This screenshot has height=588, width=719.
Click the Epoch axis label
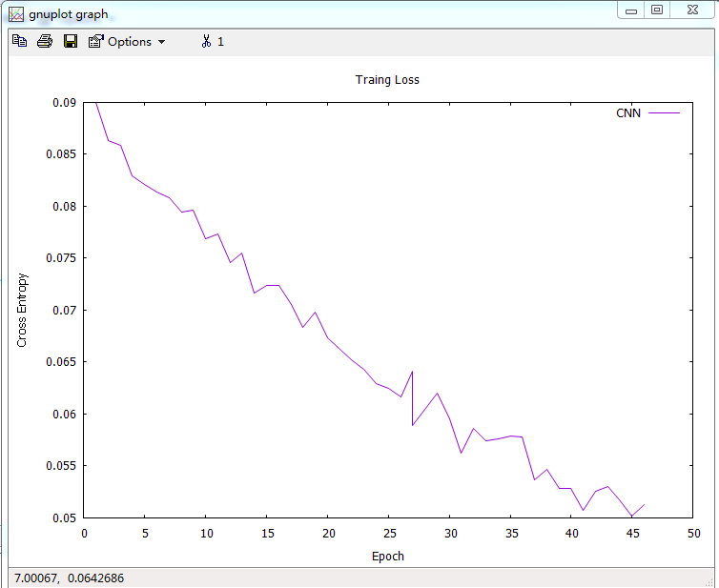click(x=388, y=557)
